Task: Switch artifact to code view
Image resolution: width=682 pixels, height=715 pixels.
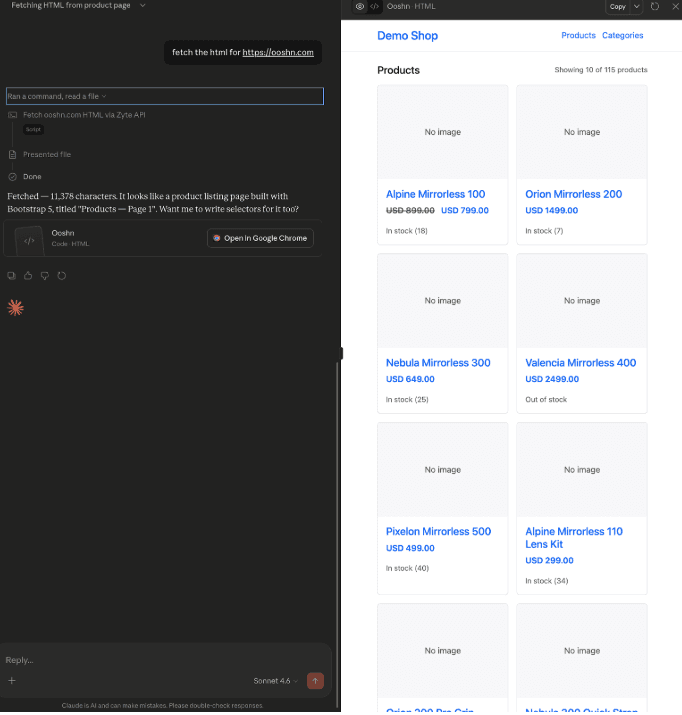Action: click(x=374, y=6)
